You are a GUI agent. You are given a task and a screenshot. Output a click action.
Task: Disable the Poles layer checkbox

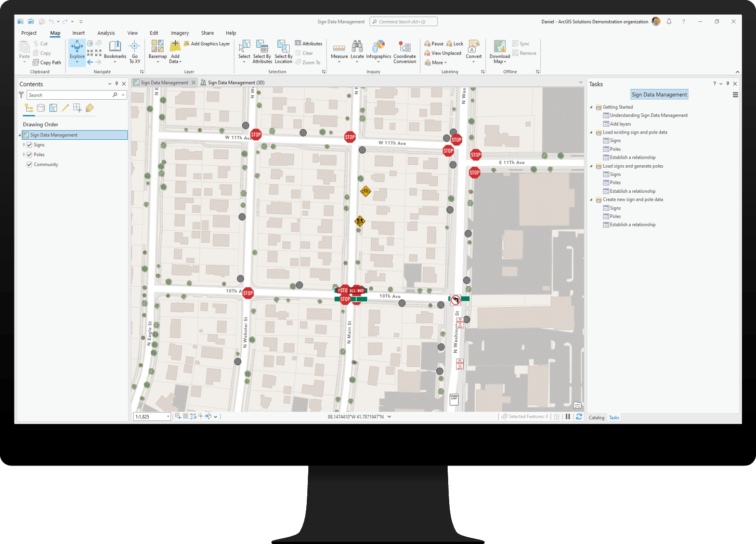30,154
